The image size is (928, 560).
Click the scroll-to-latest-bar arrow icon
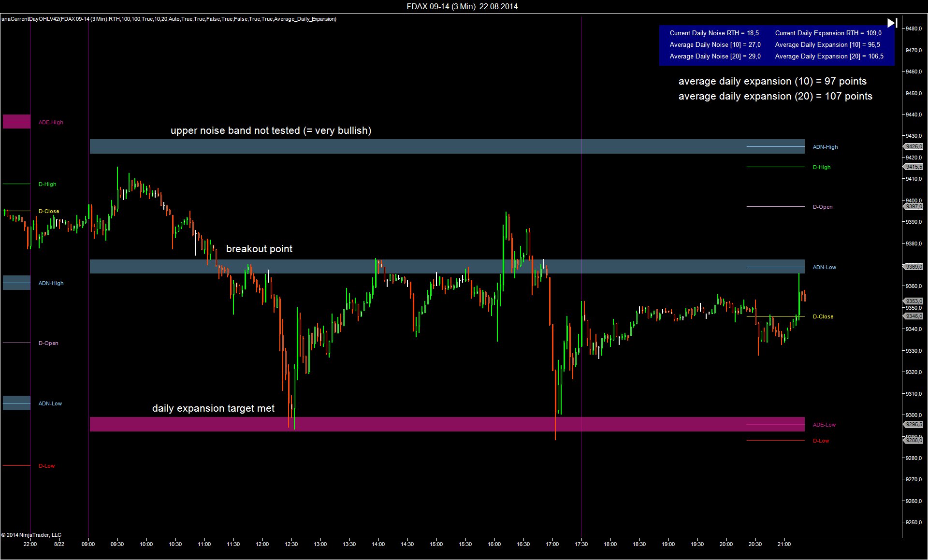[x=892, y=23]
